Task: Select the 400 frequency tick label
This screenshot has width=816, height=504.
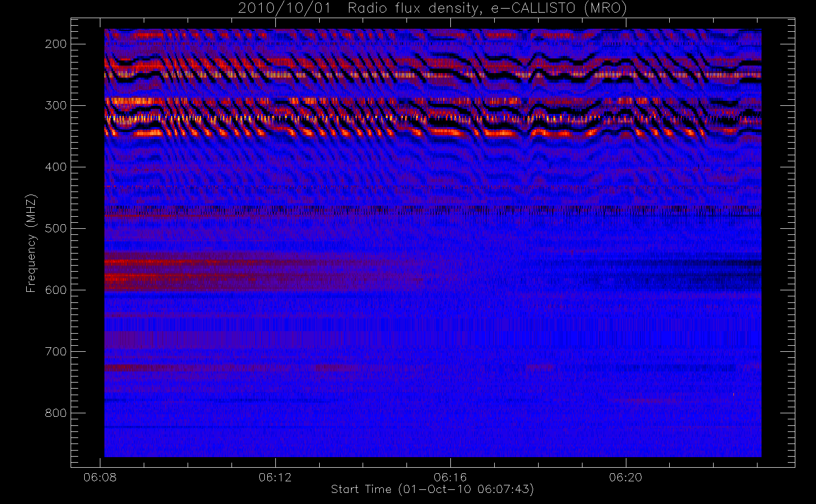Action: pyautogui.click(x=56, y=167)
